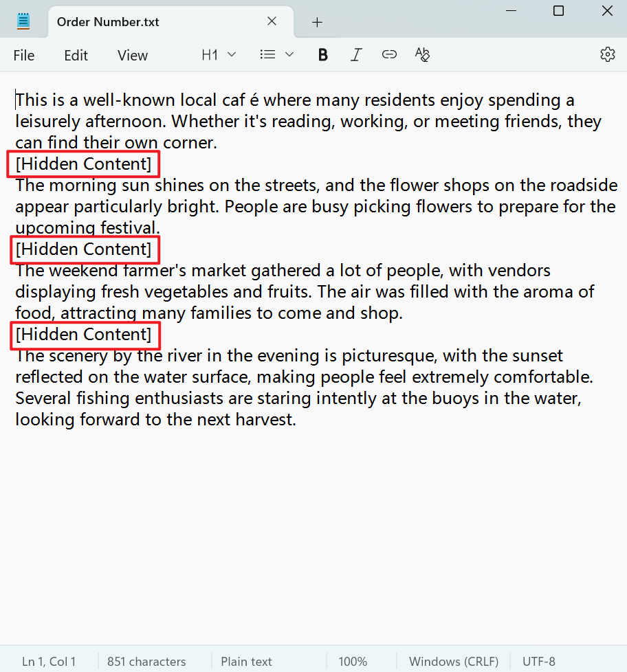Apply italic formatting
The image size is (627, 672).
coord(356,54)
